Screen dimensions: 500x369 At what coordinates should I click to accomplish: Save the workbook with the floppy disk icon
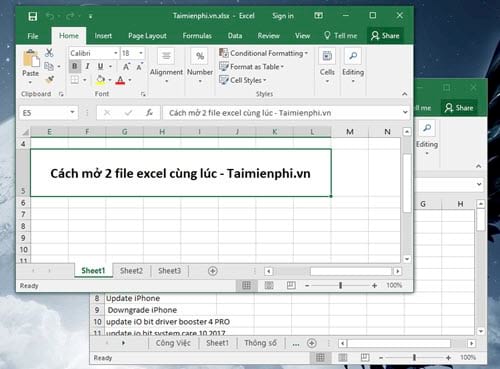click(x=33, y=16)
